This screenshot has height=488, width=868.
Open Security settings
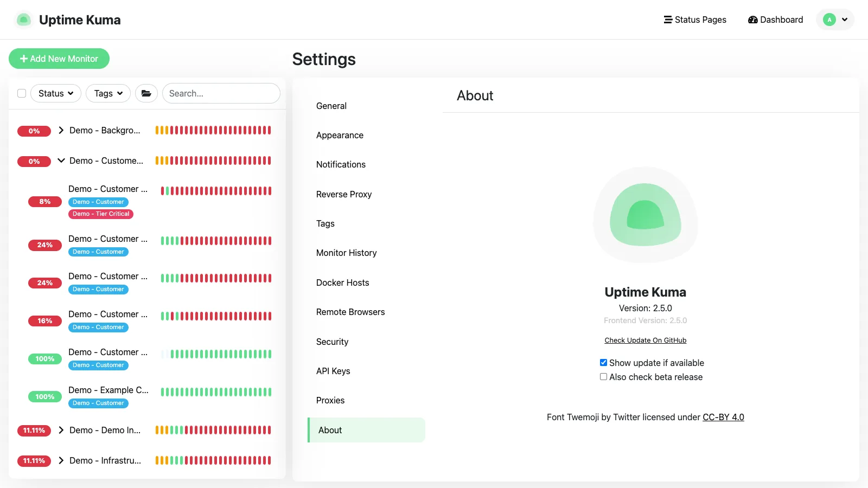point(366,342)
